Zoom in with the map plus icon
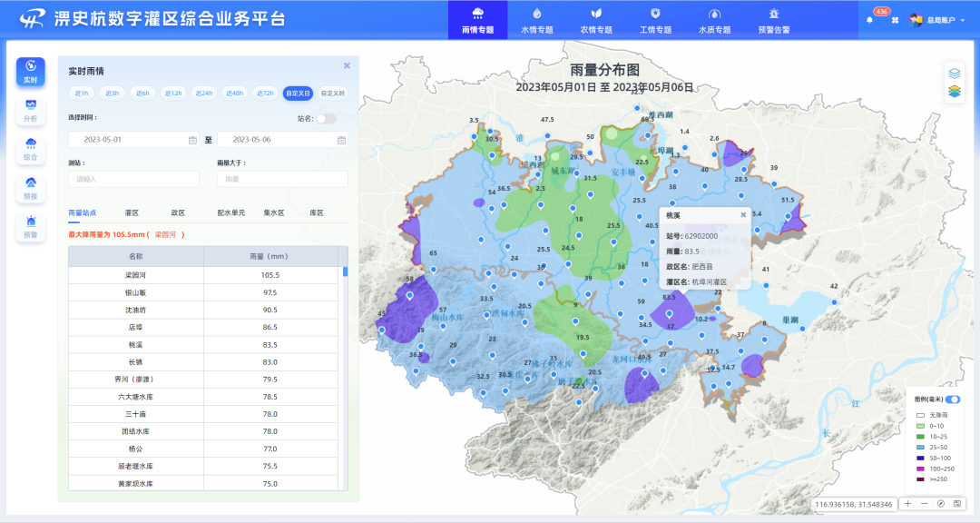 coord(907,504)
